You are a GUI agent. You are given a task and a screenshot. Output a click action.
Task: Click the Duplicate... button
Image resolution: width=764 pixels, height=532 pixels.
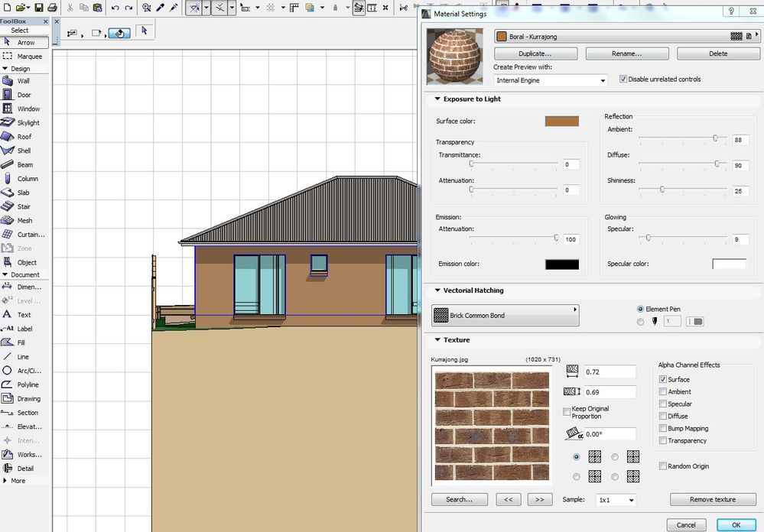[x=535, y=54]
